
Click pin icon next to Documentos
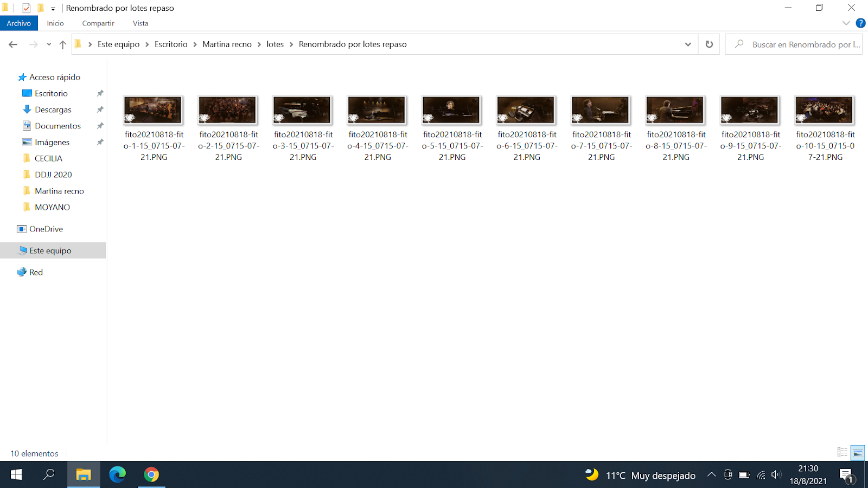coord(100,126)
